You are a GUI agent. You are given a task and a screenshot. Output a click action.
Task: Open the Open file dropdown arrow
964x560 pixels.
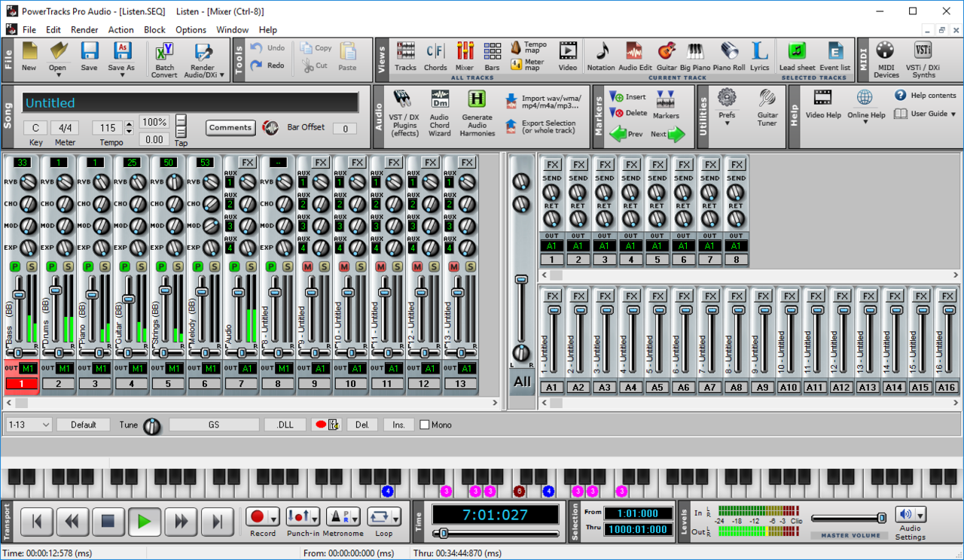(59, 75)
